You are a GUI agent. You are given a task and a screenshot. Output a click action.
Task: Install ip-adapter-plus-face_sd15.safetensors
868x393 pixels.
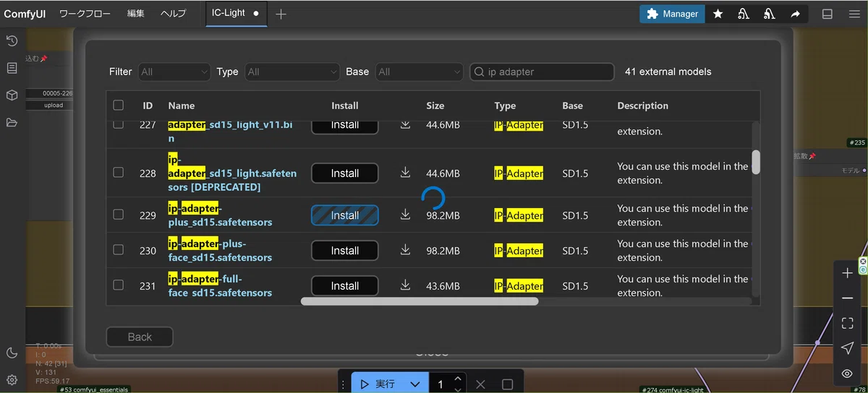pyautogui.click(x=345, y=251)
